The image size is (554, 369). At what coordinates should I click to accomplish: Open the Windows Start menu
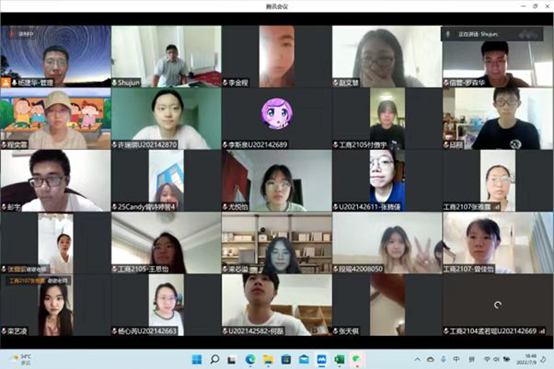(197, 359)
